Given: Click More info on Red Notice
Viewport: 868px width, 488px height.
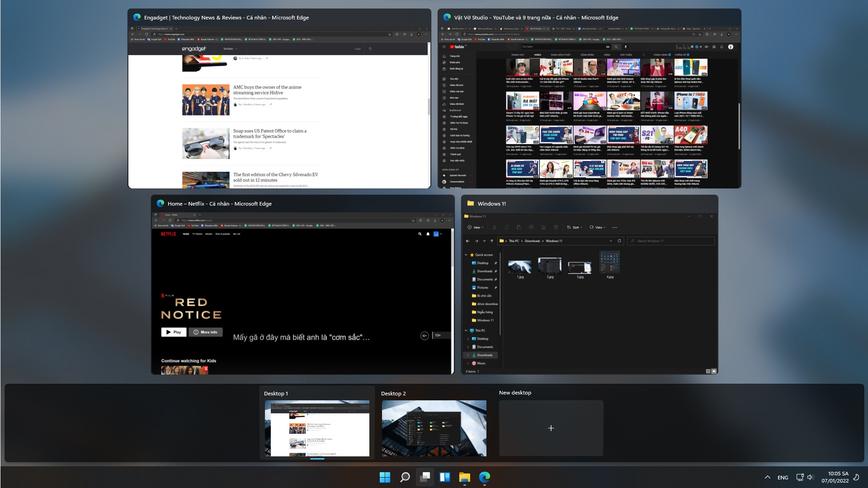Looking at the screenshot, I should coord(206,332).
